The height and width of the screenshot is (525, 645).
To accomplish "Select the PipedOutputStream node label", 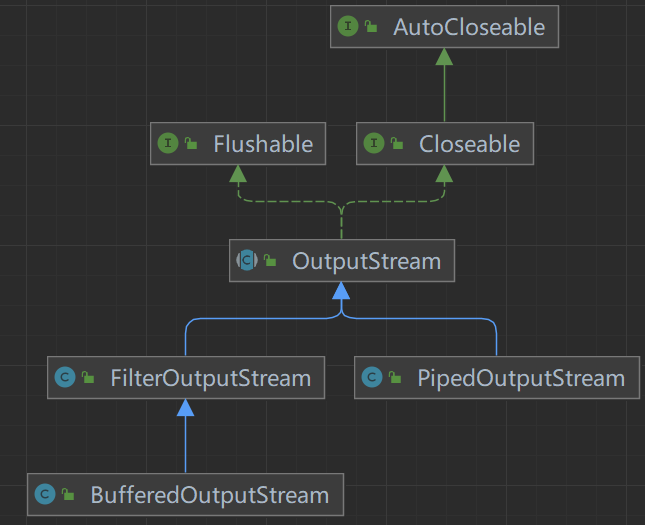I will click(x=520, y=378).
